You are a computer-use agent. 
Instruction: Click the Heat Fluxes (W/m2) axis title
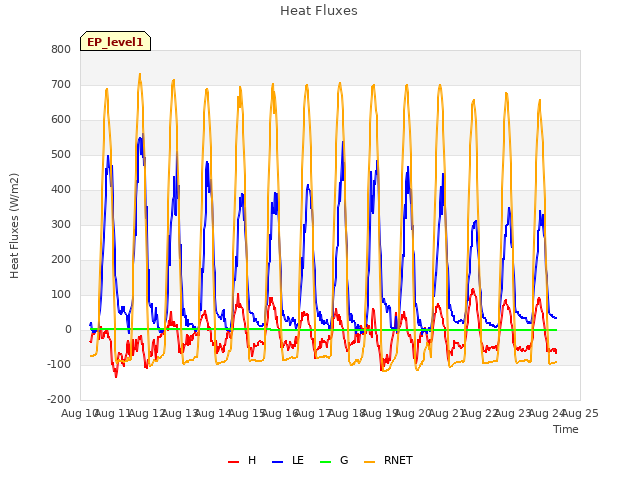pyautogui.click(x=14, y=226)
